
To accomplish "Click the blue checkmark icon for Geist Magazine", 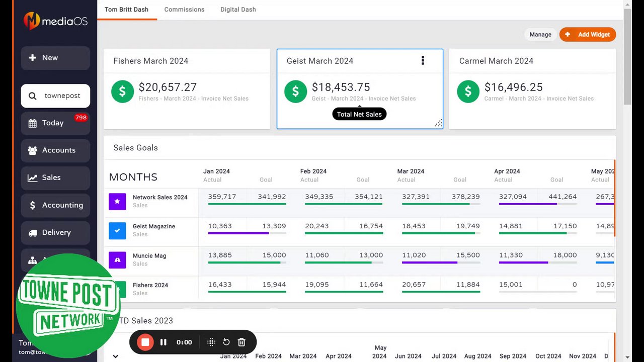I will (117, 231).
